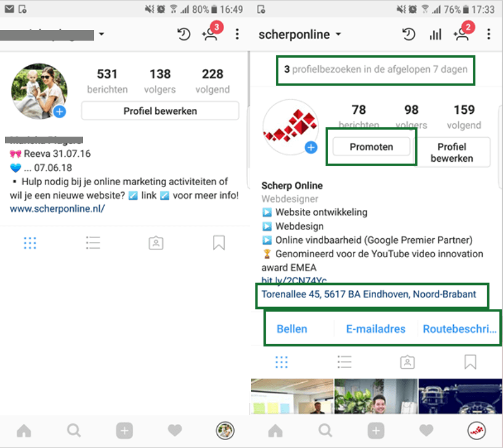Image resolution: width=503 pixels, height=448 pixels.
Task: Open three-dot options menu on scherponline profile
Action: tap(489, 34)
